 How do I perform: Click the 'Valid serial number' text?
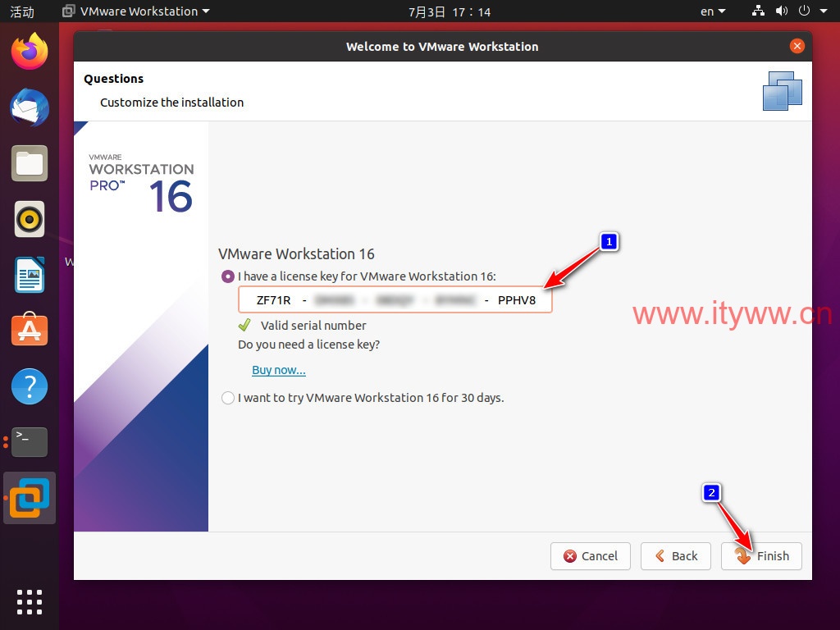point(313,326)
